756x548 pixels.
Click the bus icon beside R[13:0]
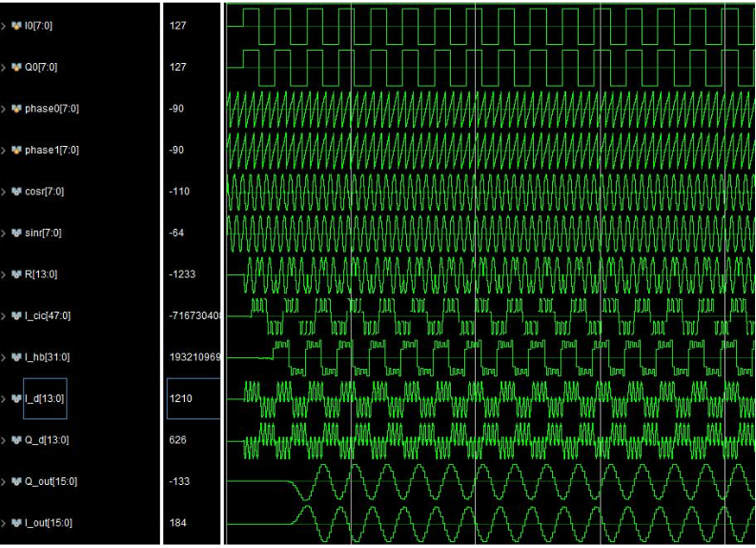tap(16, 275)
